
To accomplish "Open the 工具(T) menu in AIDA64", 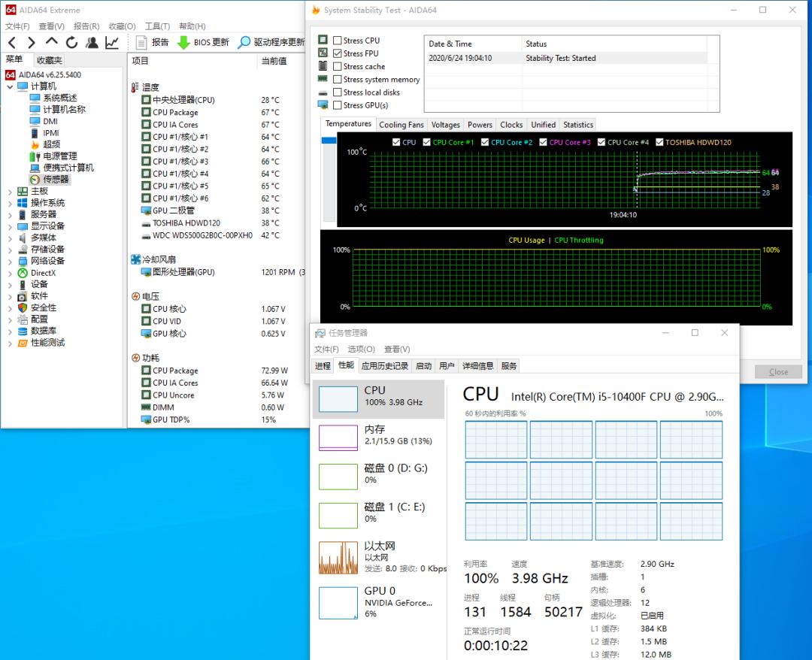I will [157, 26].
